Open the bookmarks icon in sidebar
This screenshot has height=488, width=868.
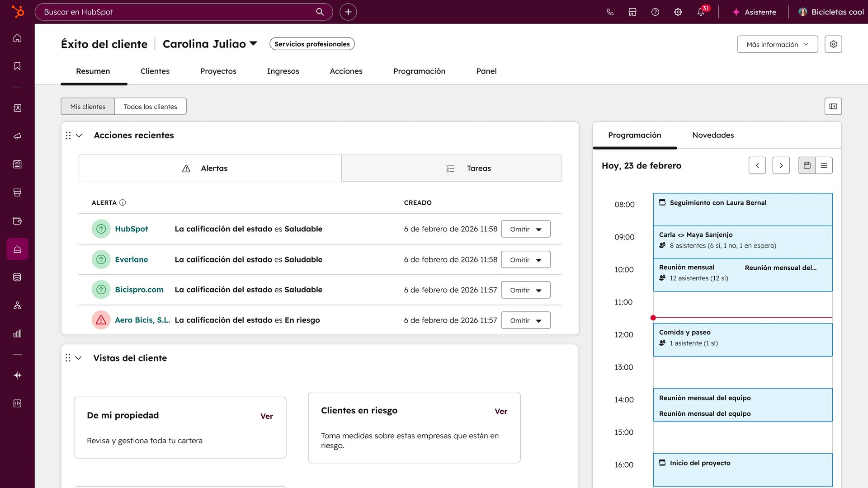[17, 66]
